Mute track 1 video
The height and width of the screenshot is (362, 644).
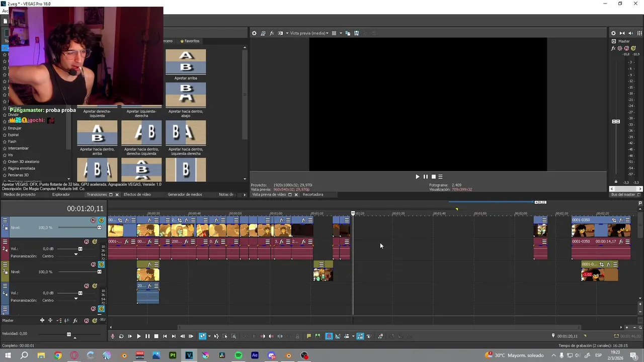click(93, 220)
